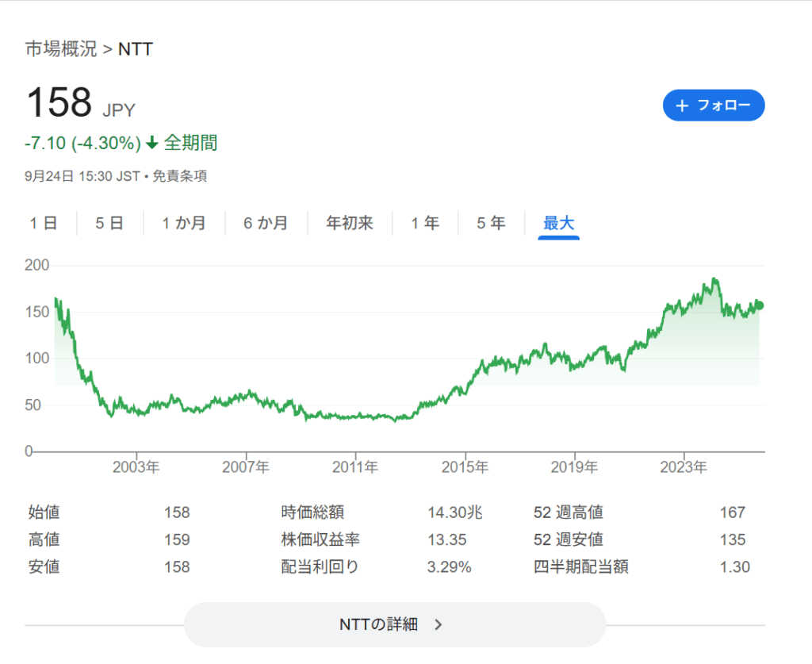Select the 5年 range tab
Viewport: 812px width, 664px height.
(x=491, y=224)
